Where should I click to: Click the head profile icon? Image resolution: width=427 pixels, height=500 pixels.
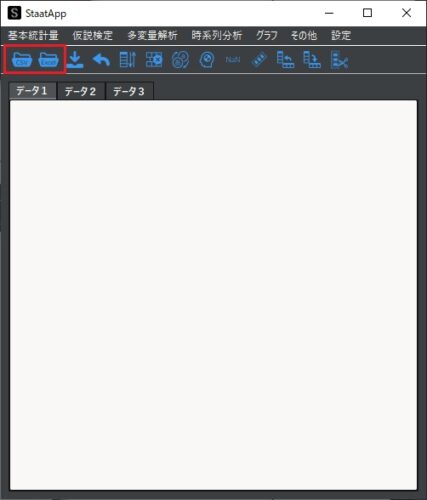tap(207, 60)
